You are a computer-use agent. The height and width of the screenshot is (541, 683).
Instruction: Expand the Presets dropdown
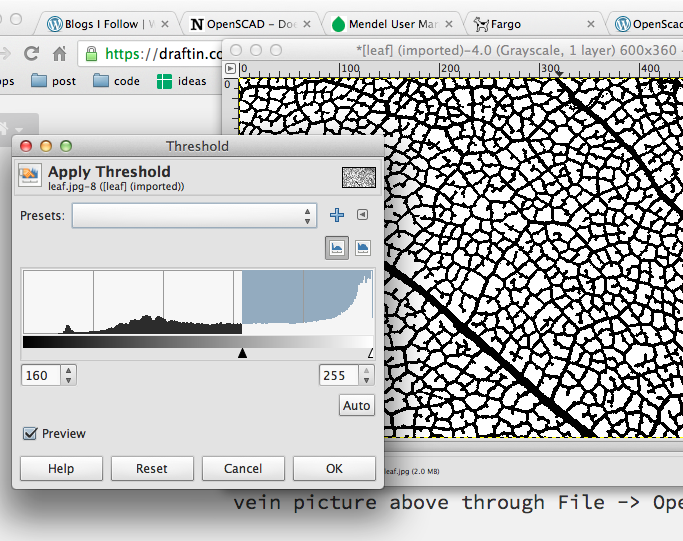click(x=194, y=215)
